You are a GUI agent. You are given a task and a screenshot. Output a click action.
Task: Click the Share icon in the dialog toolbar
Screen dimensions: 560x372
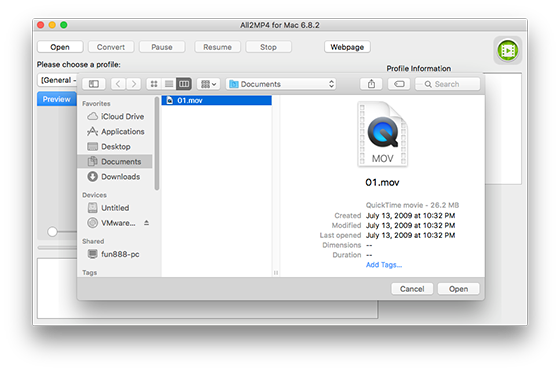point(371,84)
